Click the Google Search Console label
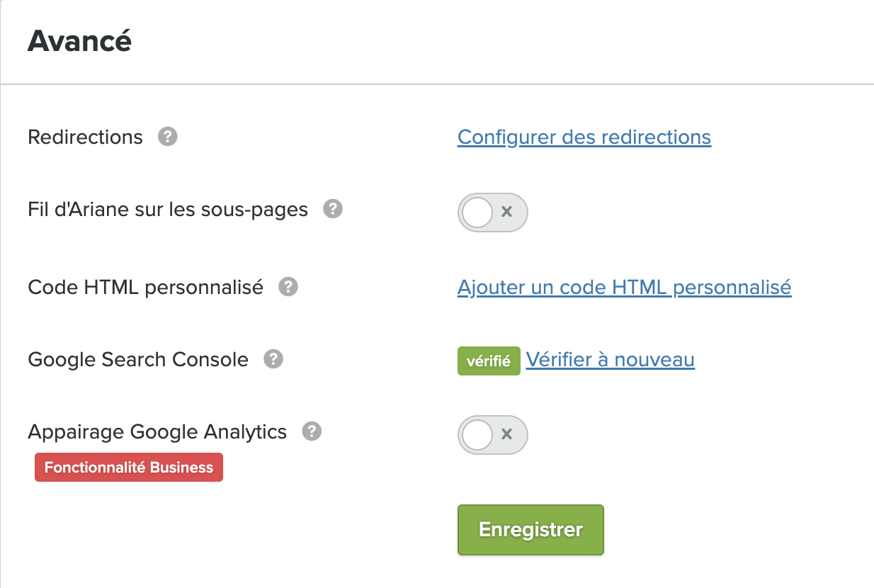The height and width of the screenshot is (588, 874). [138, 360]
